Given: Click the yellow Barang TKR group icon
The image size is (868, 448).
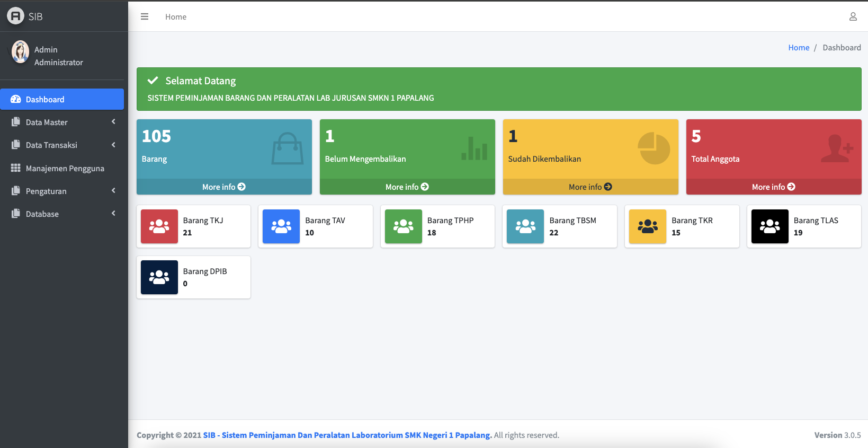Looking at the screenshot, I should (647, 226).
